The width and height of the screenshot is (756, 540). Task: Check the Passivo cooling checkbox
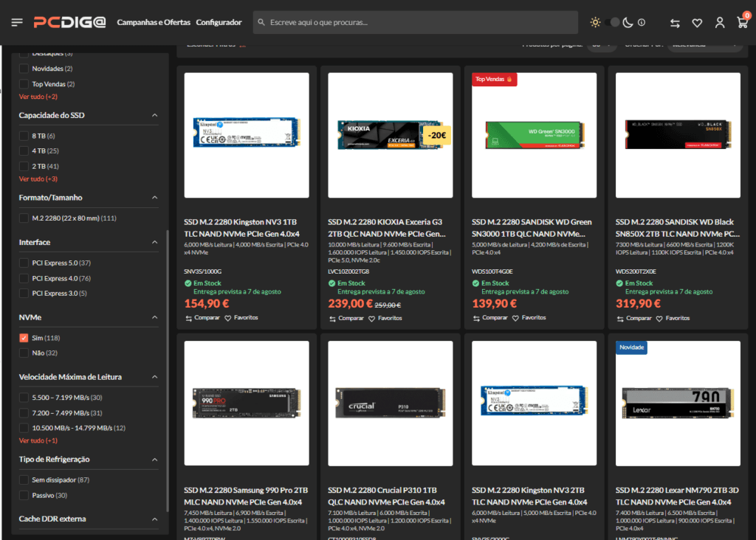coord(24,495)
